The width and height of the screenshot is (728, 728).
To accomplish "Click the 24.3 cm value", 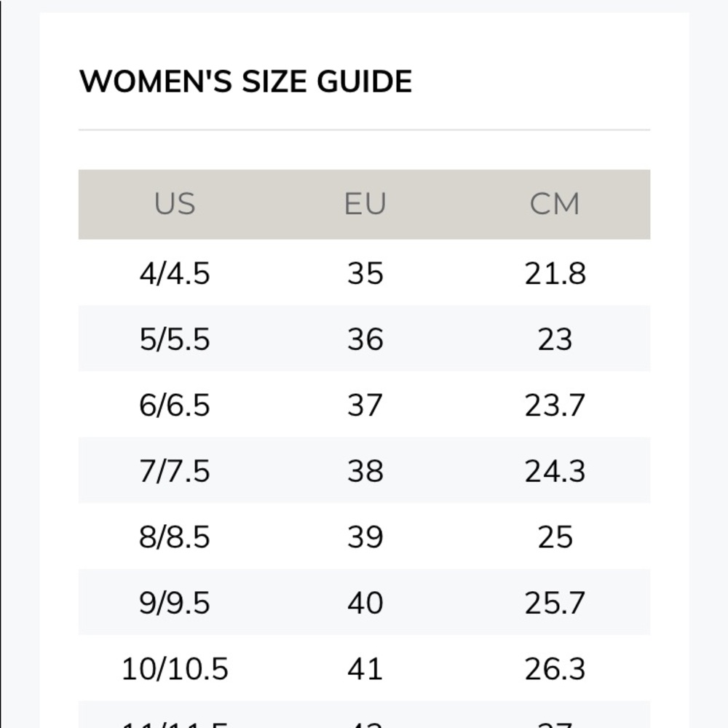I will [555, 471].
